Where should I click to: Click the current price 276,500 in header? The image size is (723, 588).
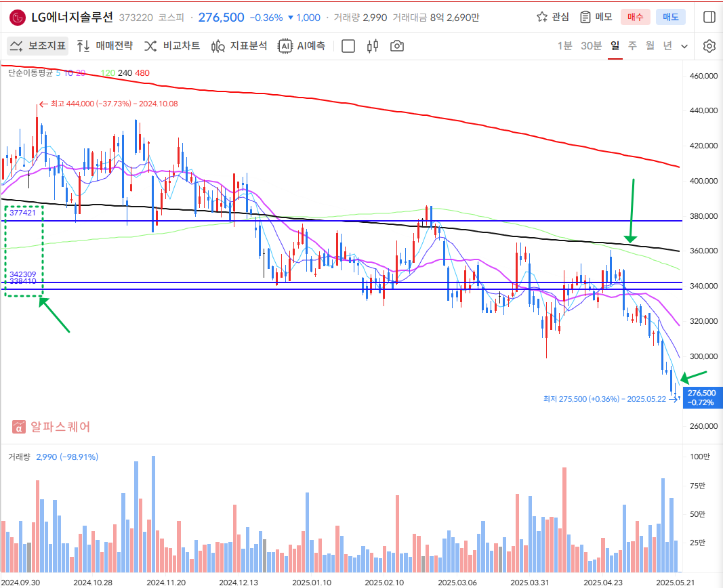click(222, 17)
